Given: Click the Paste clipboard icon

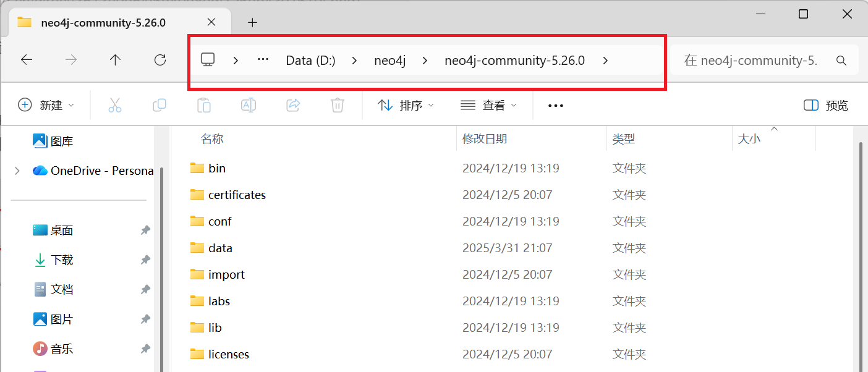Looking at the screenshot, I should click(x=204, y=105).
